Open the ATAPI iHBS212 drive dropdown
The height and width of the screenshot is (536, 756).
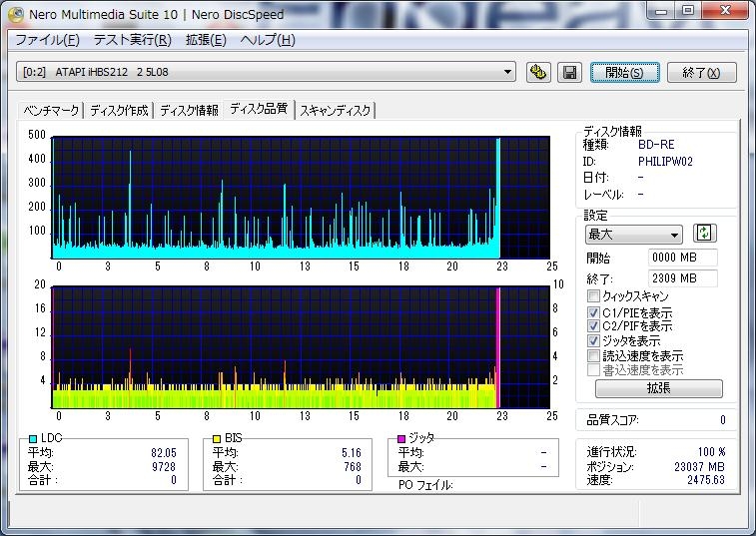pos(266,72)
